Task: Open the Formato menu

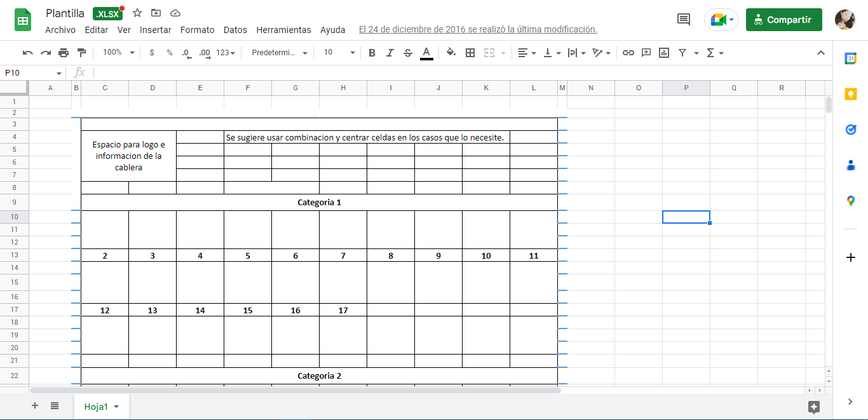Action: pyautogui.click(x=198, y=30)
